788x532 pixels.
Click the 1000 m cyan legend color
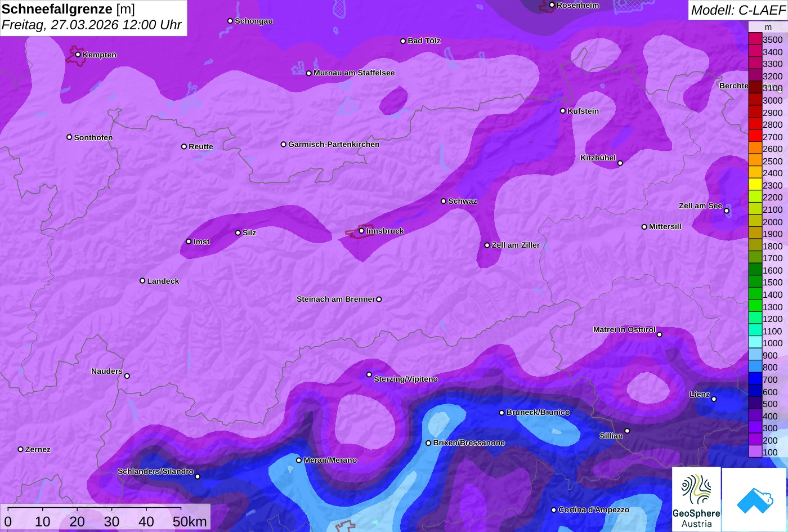pos(755,343)
